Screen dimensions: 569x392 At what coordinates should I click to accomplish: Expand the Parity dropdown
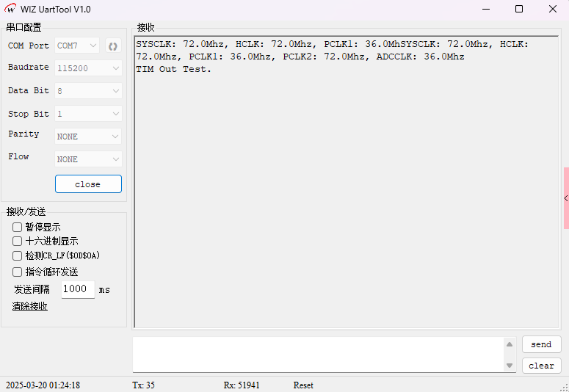pos(88,137)
